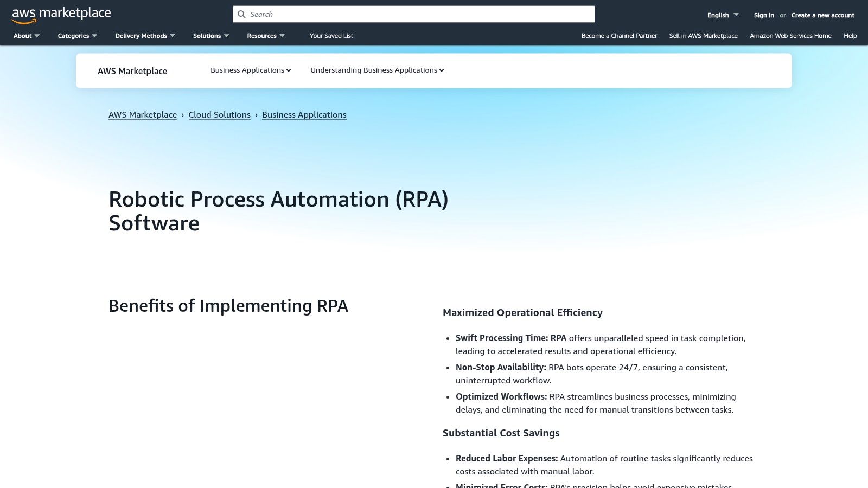This screenshot has height=488, width=868.
Task: Click Optimized Workflows bullet text
Action: point(596,403)
